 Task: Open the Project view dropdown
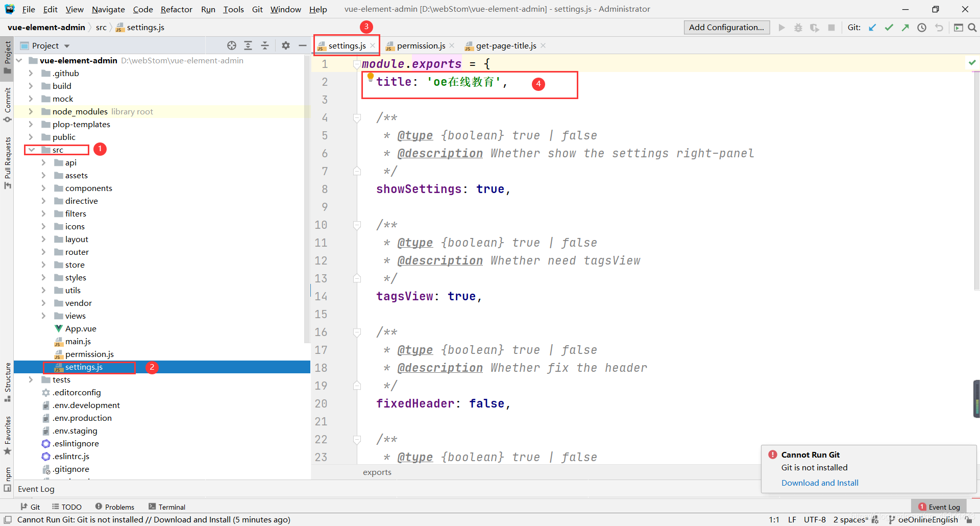pyautogui.click(x=67, y=46)
